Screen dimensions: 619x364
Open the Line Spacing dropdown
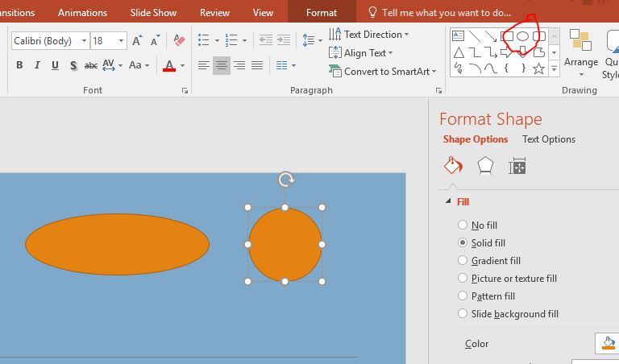pyautogui.click(x=312, y=39)
